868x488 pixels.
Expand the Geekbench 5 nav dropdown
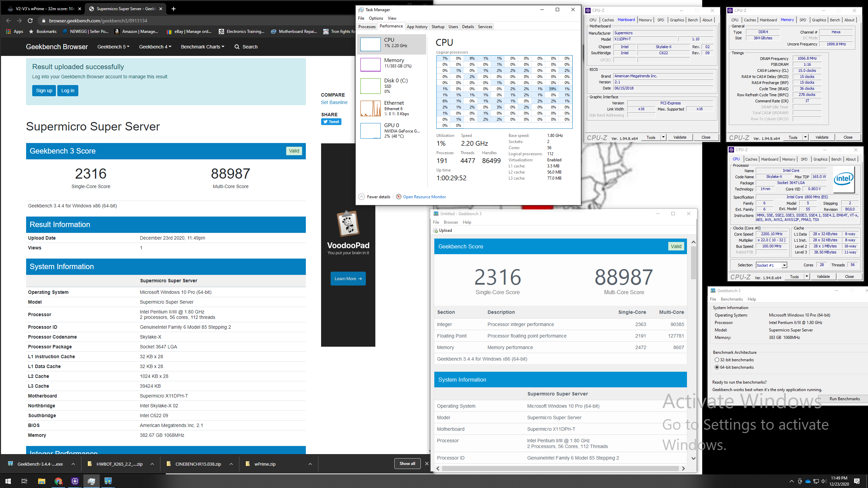[113, 47]
